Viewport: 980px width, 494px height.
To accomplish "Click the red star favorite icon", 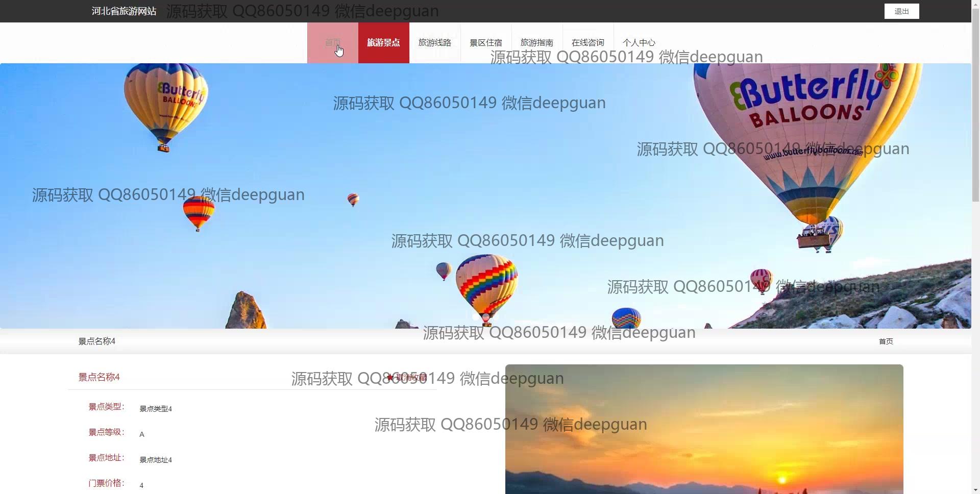I will coord(390,378).
